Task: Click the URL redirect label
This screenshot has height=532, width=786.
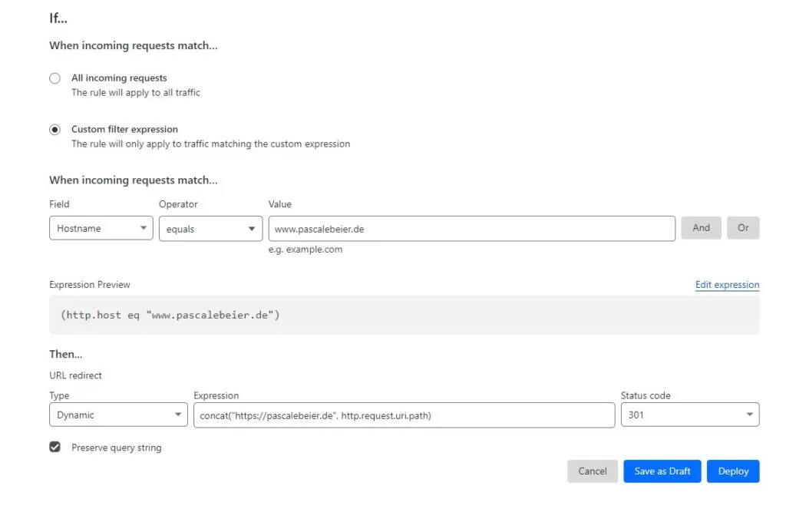Action: tap(75, 375)
